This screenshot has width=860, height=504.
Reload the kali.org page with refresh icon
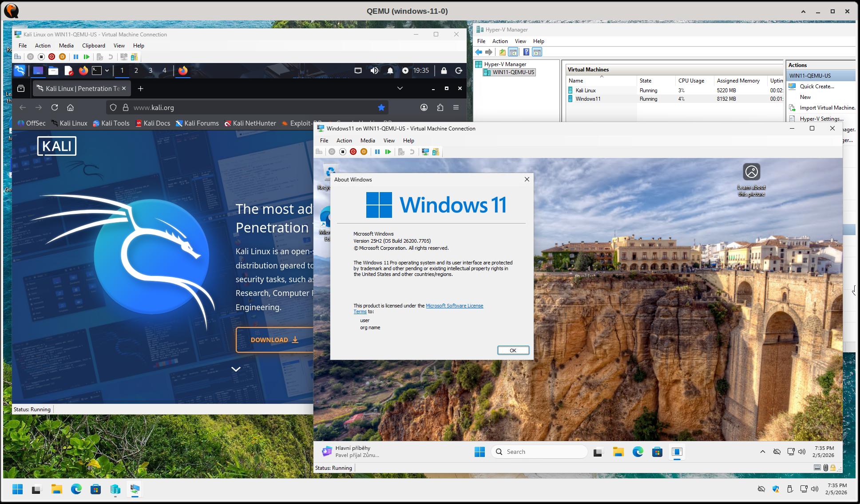[x=55, y=107]
